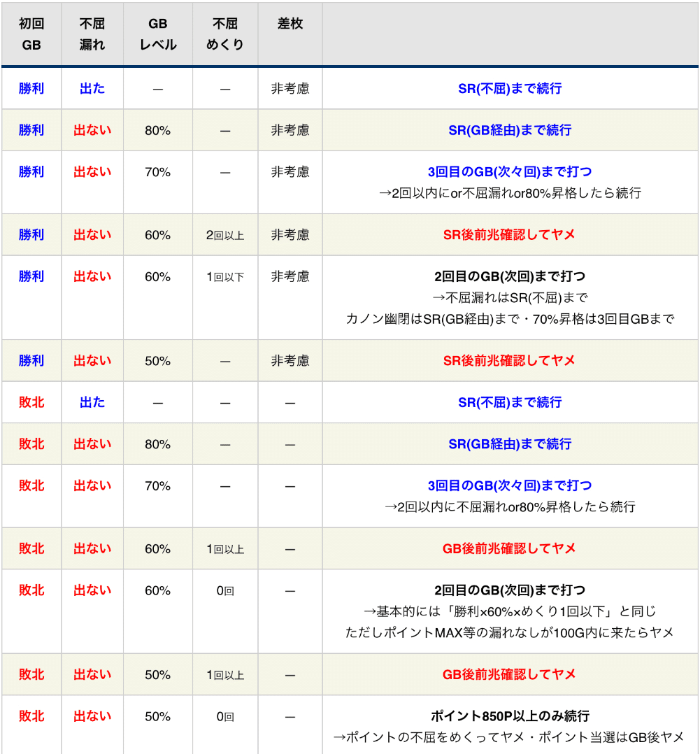The width and height of the screenshot is (700, 754).
Task: Click 3回目のGB(次々回)まで打つ in the 敗北 row
Action: pos(510,485)
